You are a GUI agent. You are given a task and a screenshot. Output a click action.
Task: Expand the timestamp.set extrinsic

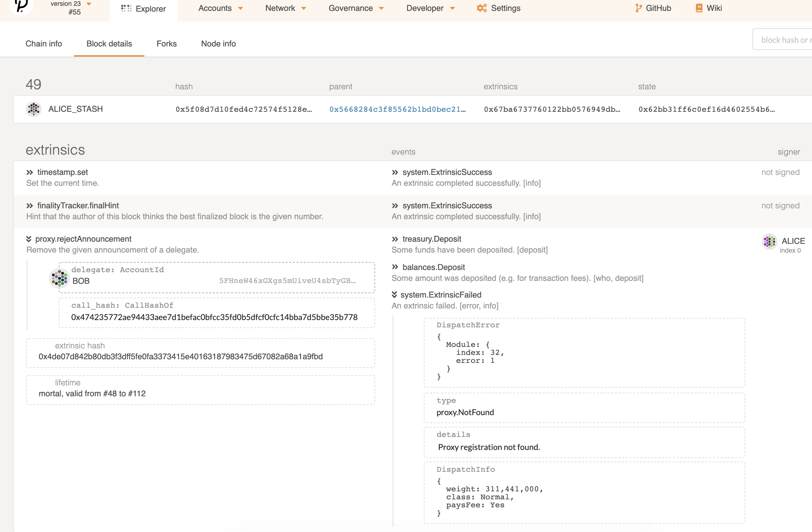click(x=30, y=172)
